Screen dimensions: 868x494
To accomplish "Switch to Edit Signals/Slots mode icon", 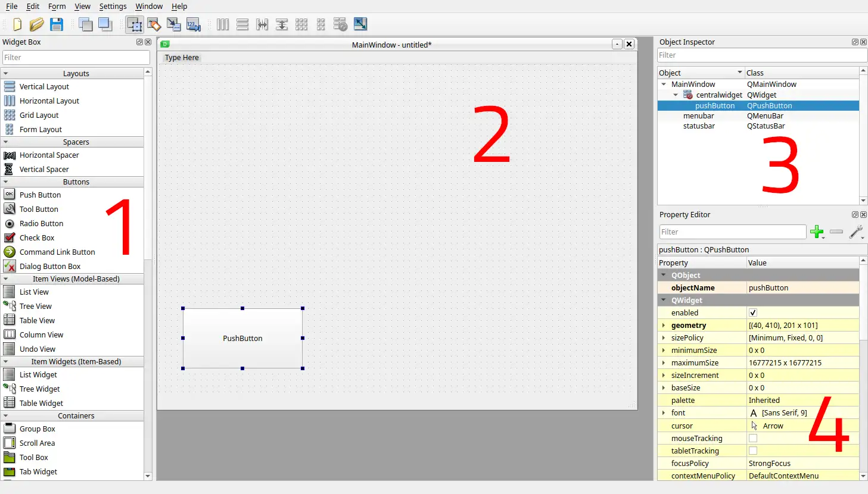I will [154, 24].
